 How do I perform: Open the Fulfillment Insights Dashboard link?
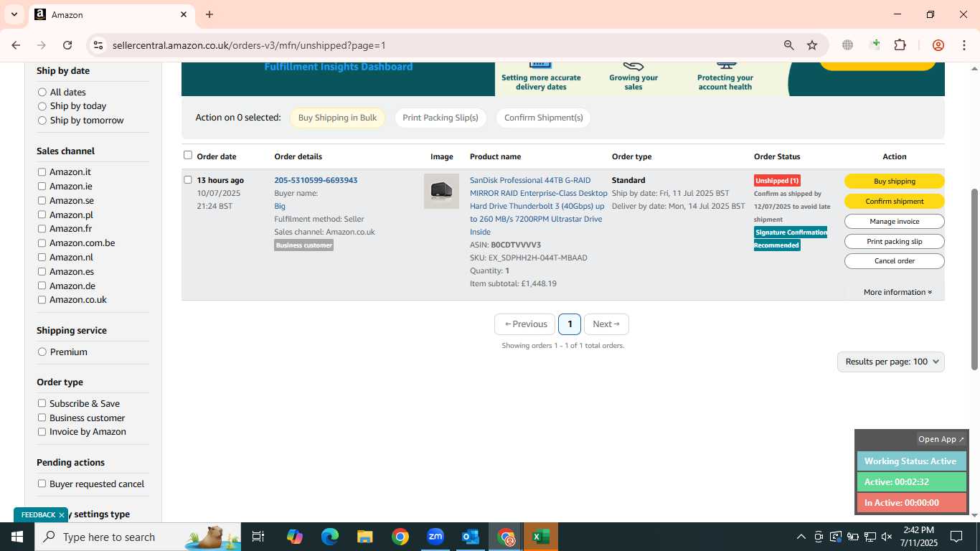pos(339,67)
